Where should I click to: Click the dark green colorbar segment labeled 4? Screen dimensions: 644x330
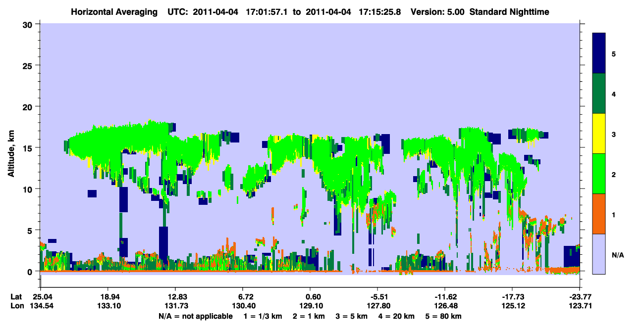coord(599,94)
